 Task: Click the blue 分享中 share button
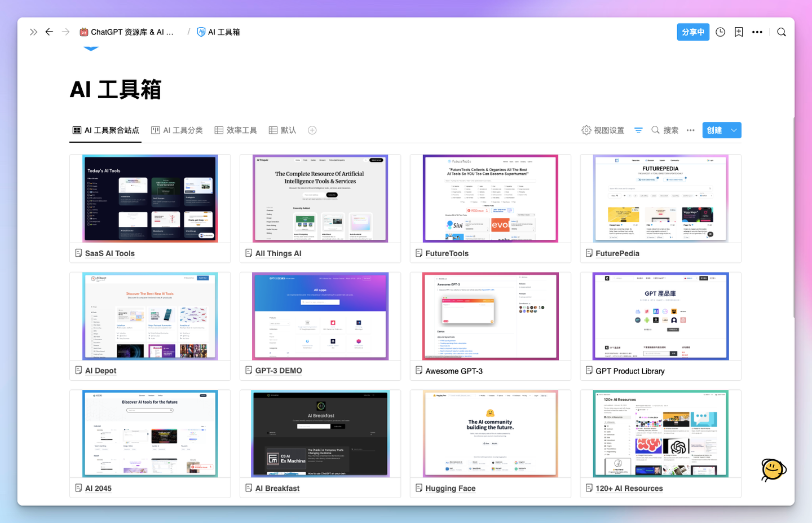[693, 32]
